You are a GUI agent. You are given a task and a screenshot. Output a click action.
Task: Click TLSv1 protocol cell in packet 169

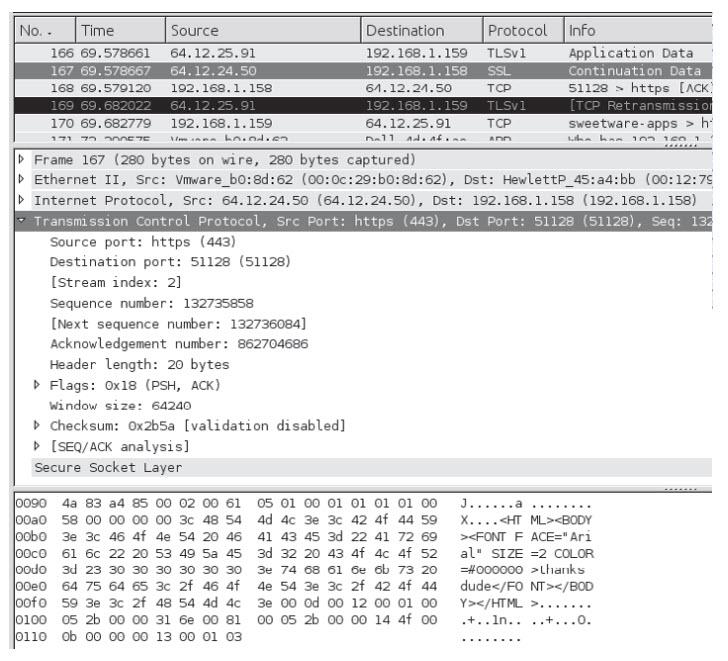(507, 106)
